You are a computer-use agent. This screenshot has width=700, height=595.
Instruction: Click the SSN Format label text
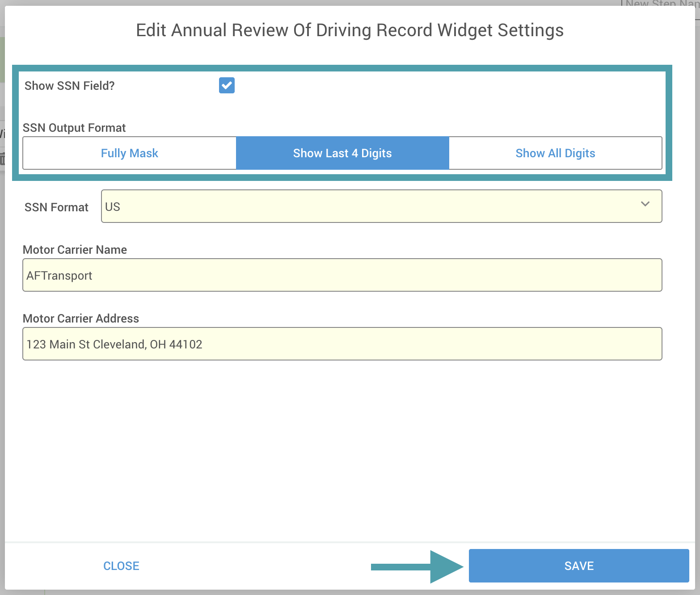click(x=56, y=207)
